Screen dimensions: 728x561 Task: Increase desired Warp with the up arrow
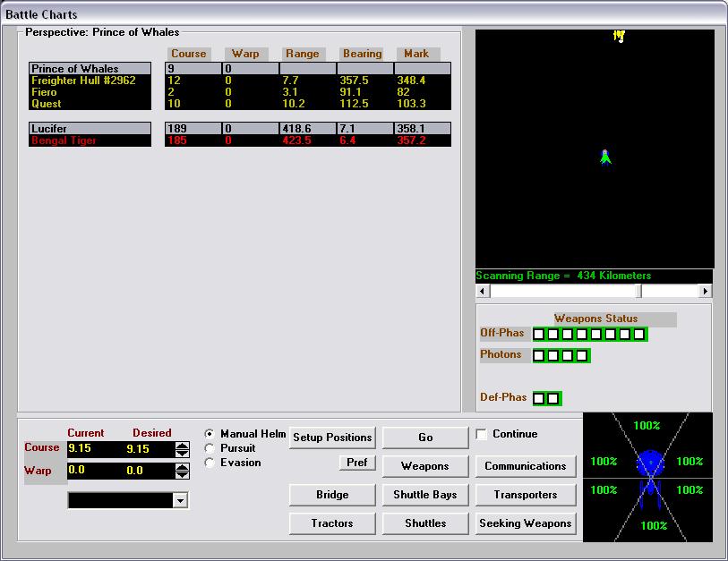pos(183,467)
